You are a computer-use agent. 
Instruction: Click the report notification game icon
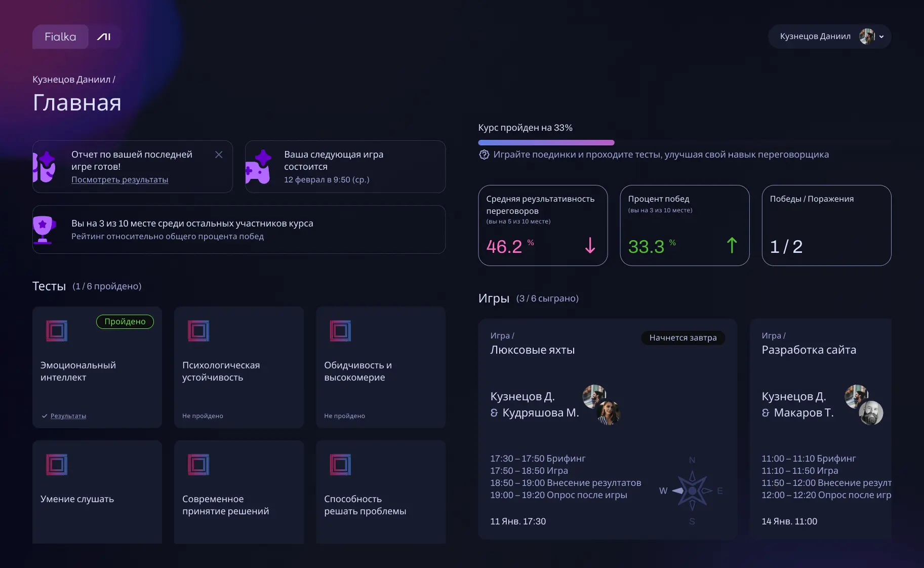coord(44,167)
